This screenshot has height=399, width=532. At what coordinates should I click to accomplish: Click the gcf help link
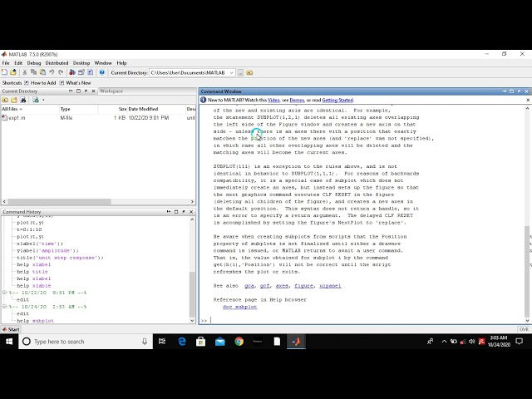265,286
